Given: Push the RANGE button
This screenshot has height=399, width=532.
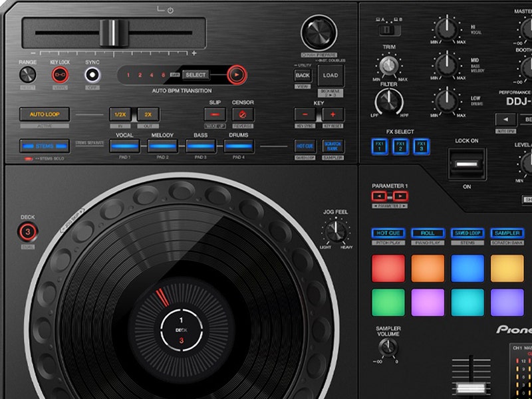Looking at the screenshot, I should 27,74.
